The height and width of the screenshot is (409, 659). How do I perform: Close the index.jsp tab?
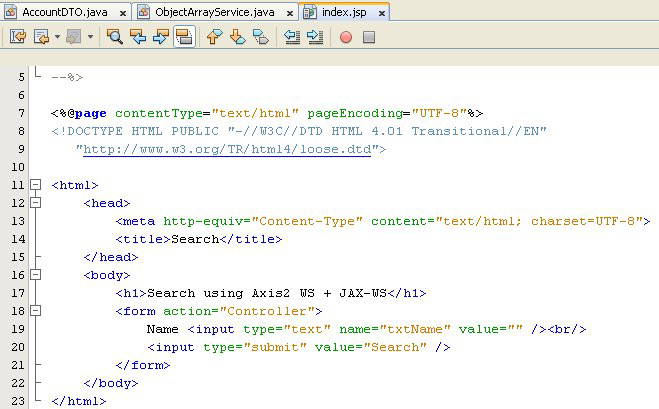click(x=382, y=13)
